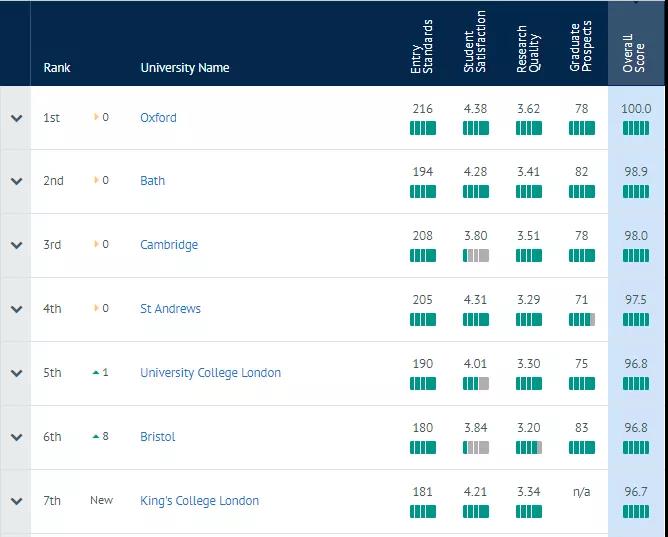Select the '1st' rank cell
Image resolution: width=668 pixels, height=537 pixels.
(x=51, y=118)
